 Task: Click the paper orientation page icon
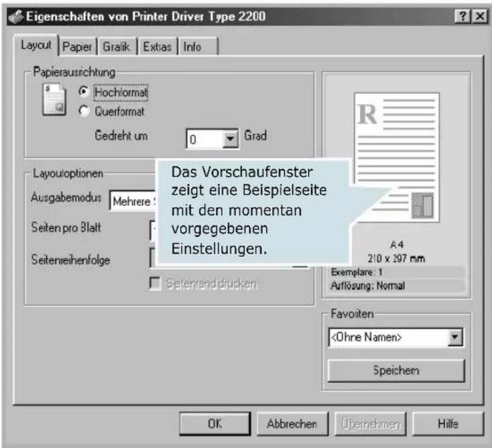[54, 99]
